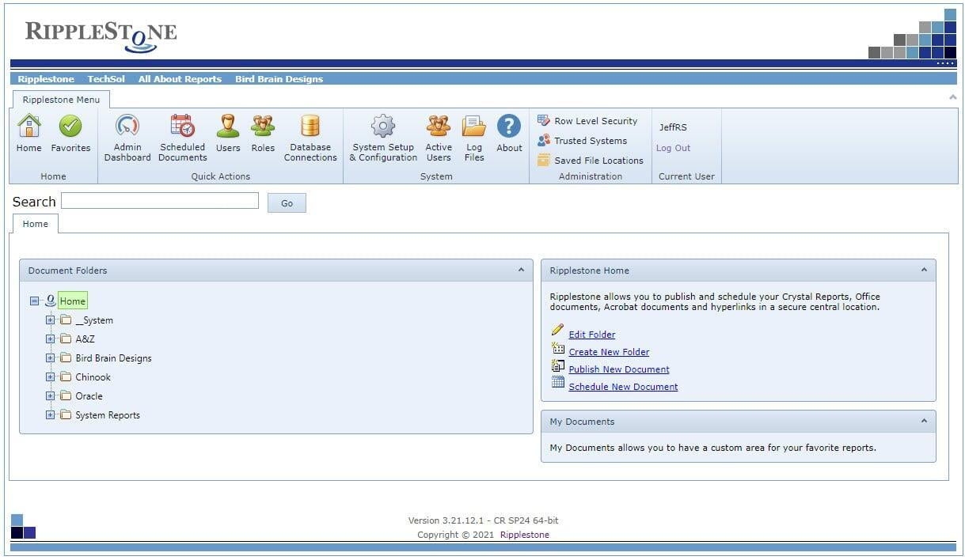This screenshot has height=560, width=965.
Task: Select the Oracle tree folder label
Action: point(89,395)
